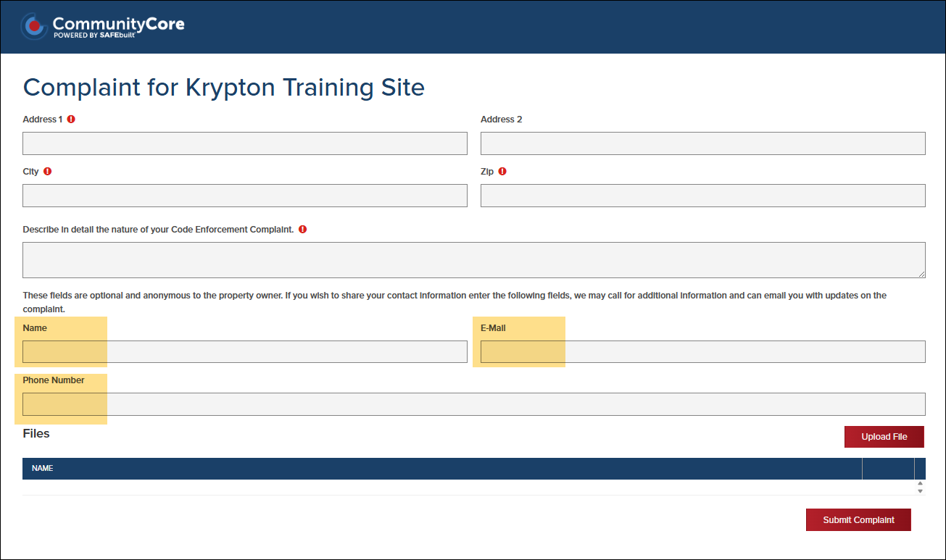The width and height of the screenshot is (946, 560).
Task: Click the Upload File button
Action: click(884, 437)
